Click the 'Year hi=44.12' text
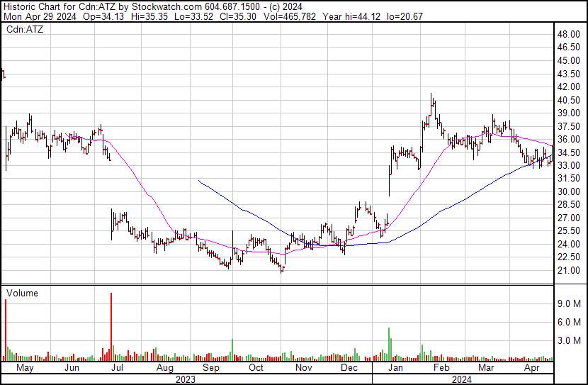The height and width of the screenshot is (385, 588). 351,16
